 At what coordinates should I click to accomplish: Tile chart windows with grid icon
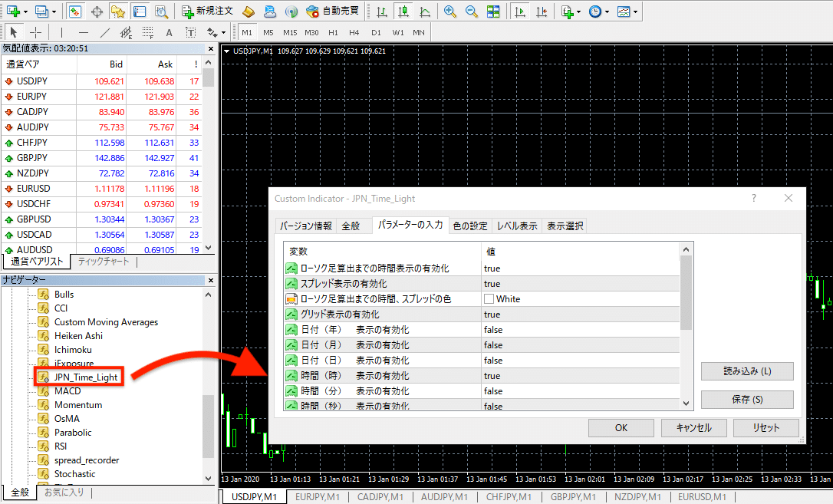click(493, 12)
